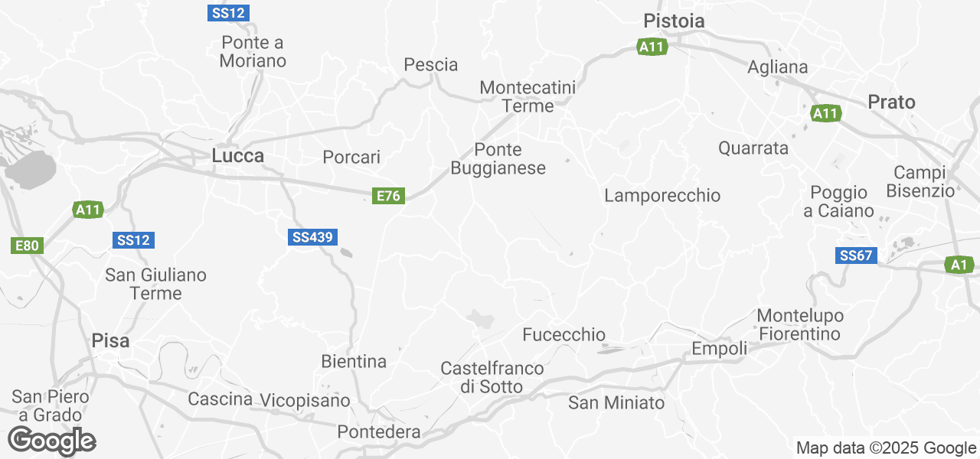
Task: Click the Montecatini Terme label
Action: click(528, 97)
